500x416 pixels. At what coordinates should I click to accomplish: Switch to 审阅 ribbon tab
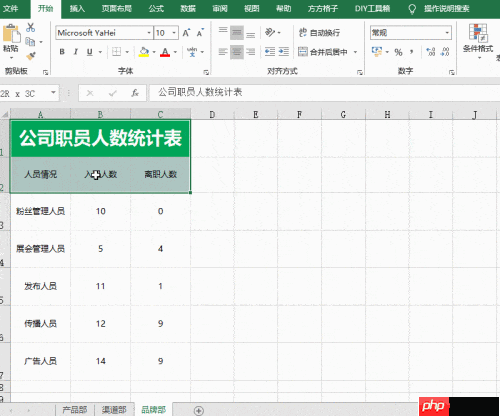pyautogui.click(x=220, y=9)
